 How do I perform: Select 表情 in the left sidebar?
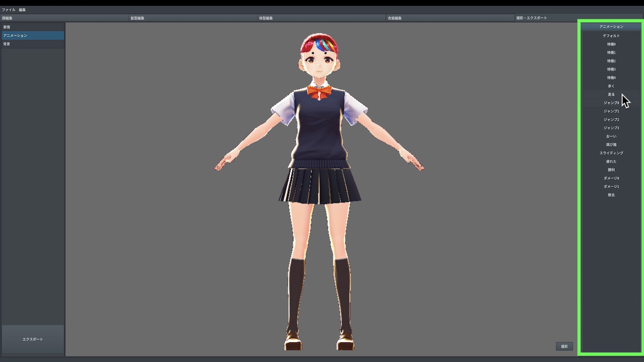(33, 27)
